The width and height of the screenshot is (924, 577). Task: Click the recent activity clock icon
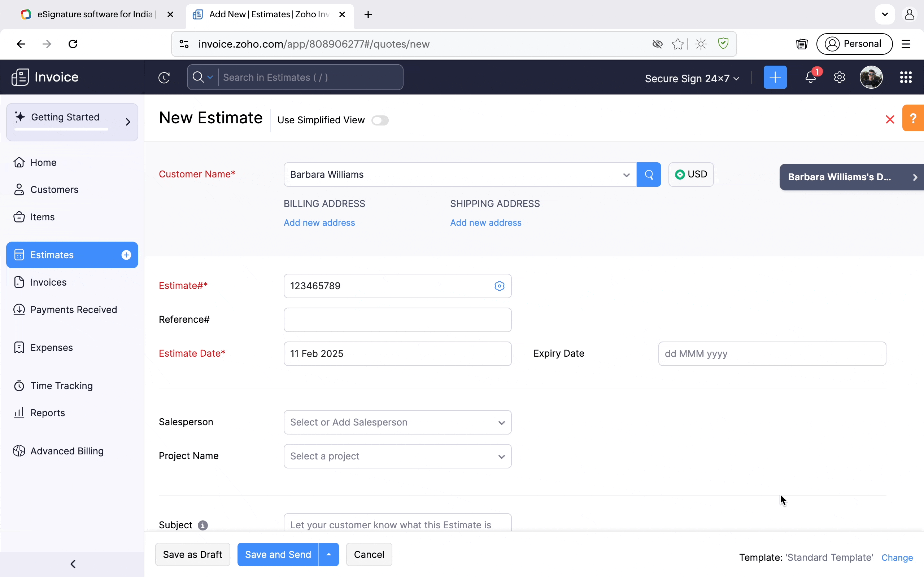coord(164,78)
